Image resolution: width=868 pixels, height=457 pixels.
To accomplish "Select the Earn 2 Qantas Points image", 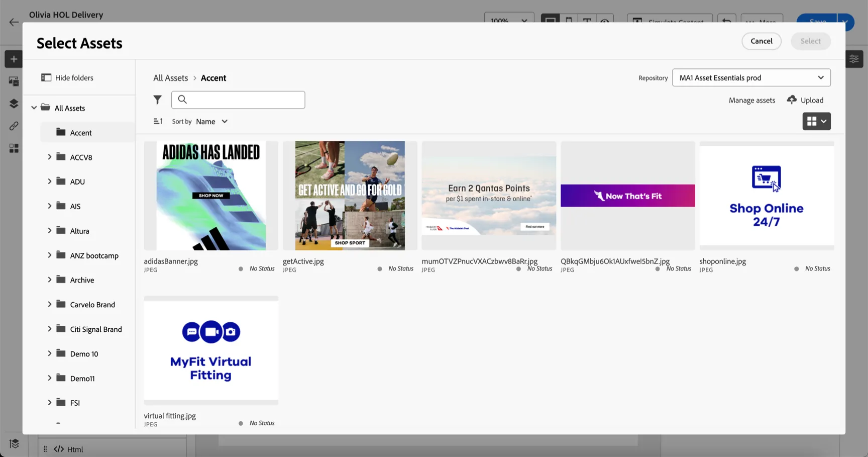I will 489,196.
